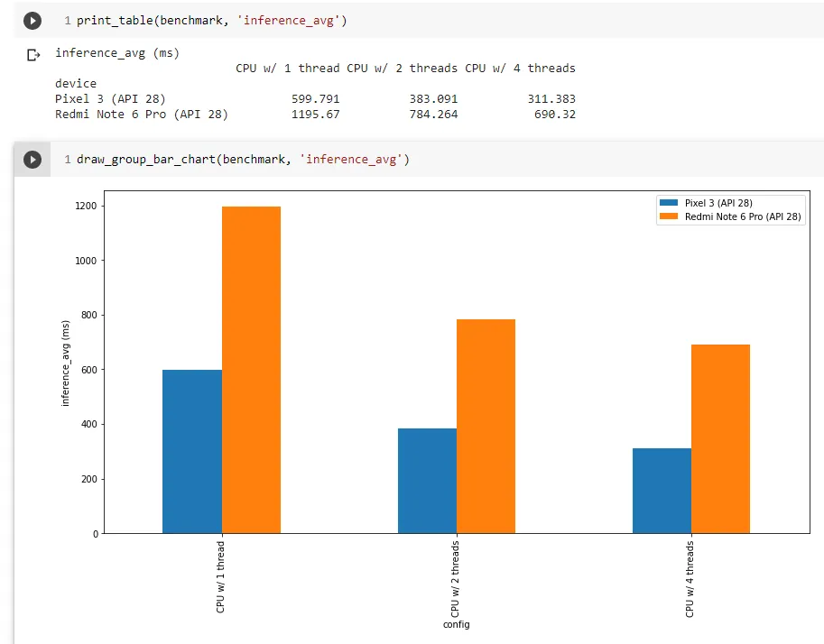Click the 'CPU w/ 4 threads' table column header
This screenshot has width=824, height=644.
520,69
